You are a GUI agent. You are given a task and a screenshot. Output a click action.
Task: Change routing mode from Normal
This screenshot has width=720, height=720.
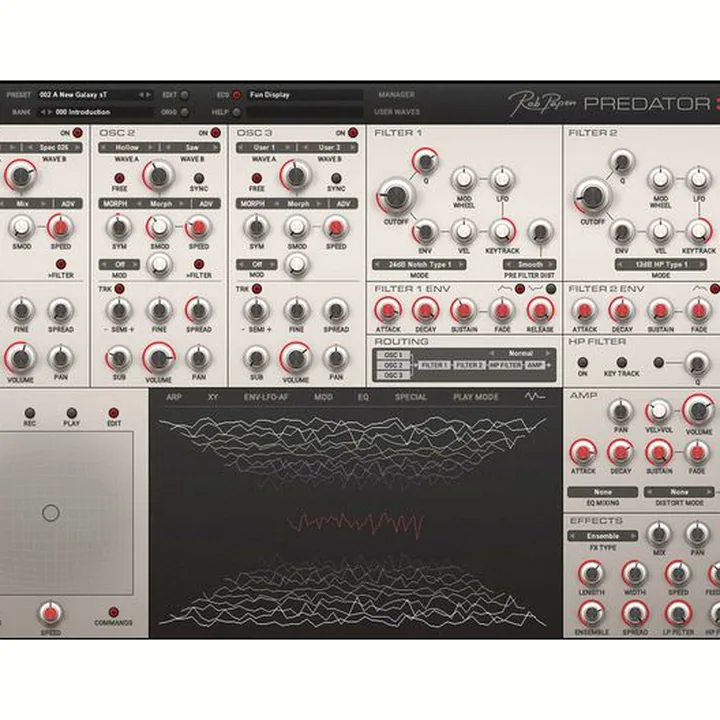[x=520, y=353]
